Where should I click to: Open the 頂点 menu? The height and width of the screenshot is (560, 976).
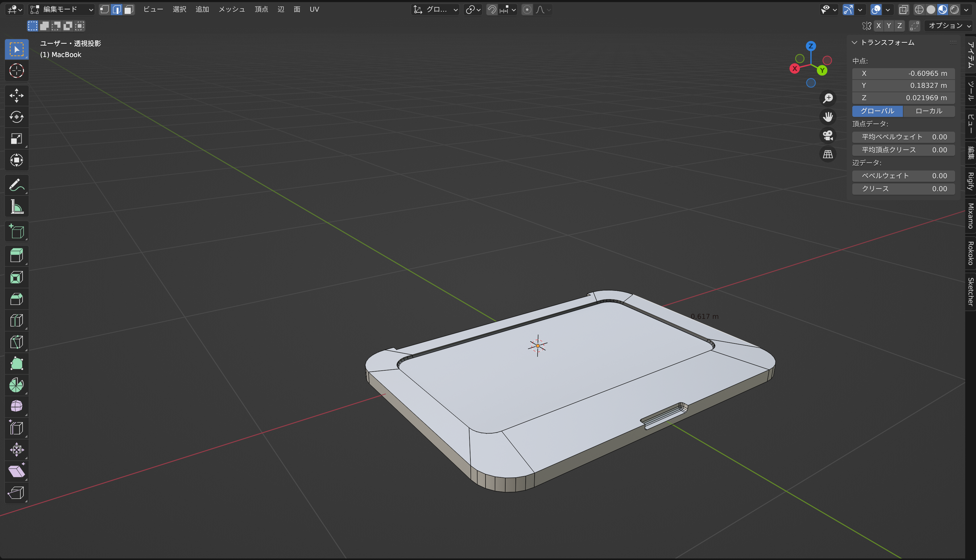261,10
